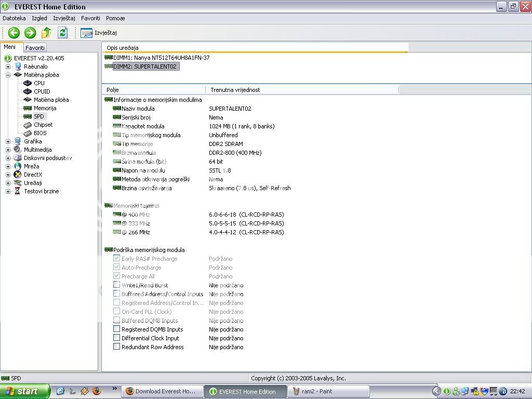Expand the Grafika tree node
Viewport: 532px width, 399px height.
pos(8,141)
